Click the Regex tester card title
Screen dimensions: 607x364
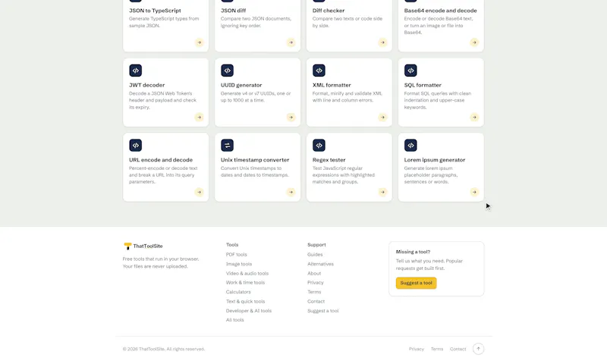click(x=329, y=160)
